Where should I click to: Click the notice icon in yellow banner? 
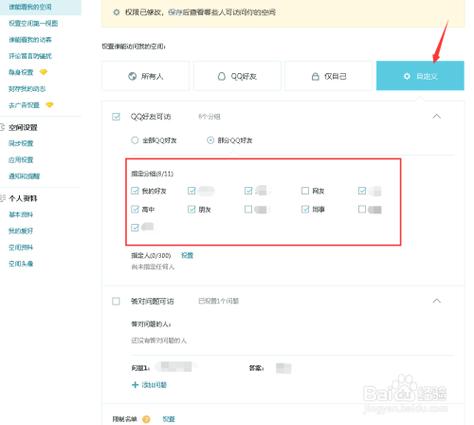pos(116,12)
